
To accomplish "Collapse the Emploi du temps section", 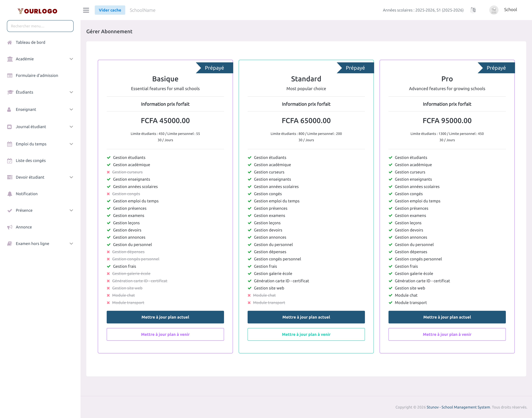I will [x=71, y=144].
